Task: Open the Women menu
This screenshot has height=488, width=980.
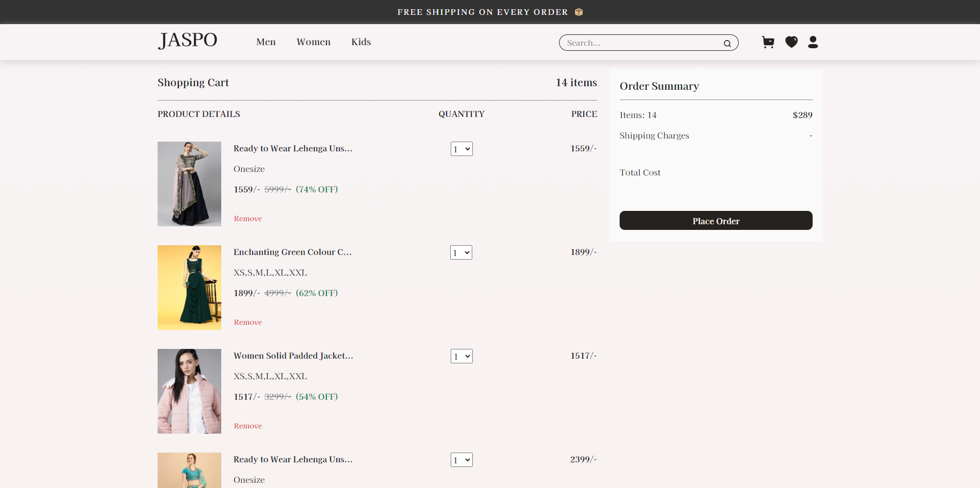Action: pyautogui.click(x=314, y=42)
